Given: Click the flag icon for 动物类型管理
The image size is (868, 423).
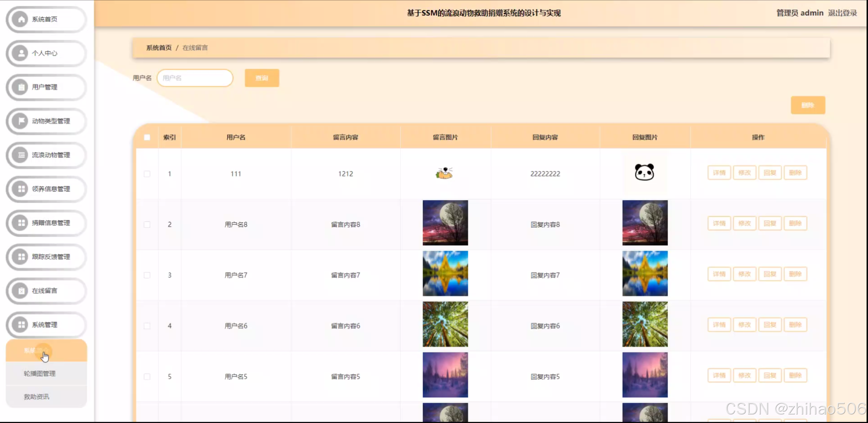Looking at the screenshot, I should pos(21,121).
